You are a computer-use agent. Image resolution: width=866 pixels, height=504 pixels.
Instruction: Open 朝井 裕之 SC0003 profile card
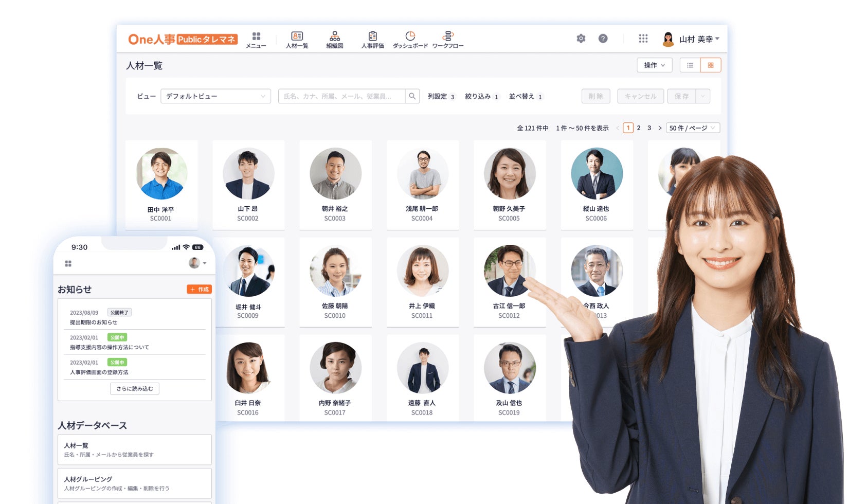click(335, 185)
